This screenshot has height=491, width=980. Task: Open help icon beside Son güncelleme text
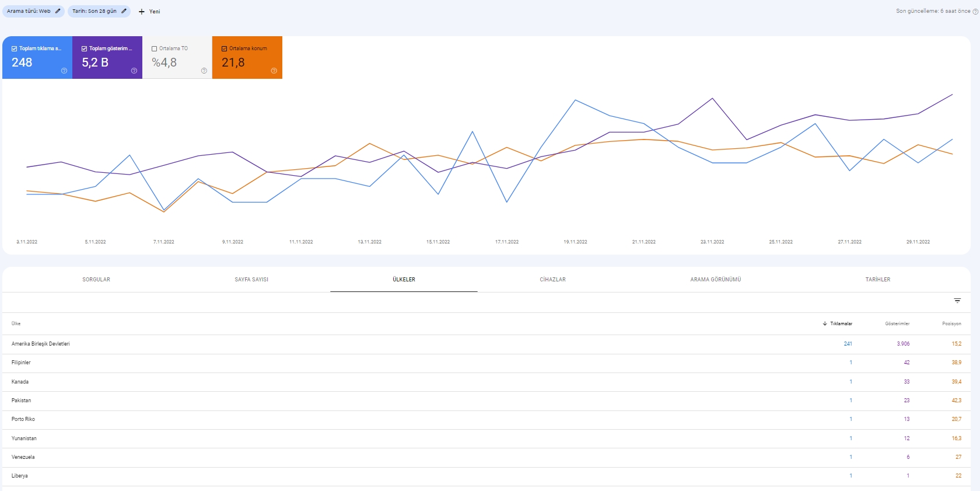[x=975, y=12]
